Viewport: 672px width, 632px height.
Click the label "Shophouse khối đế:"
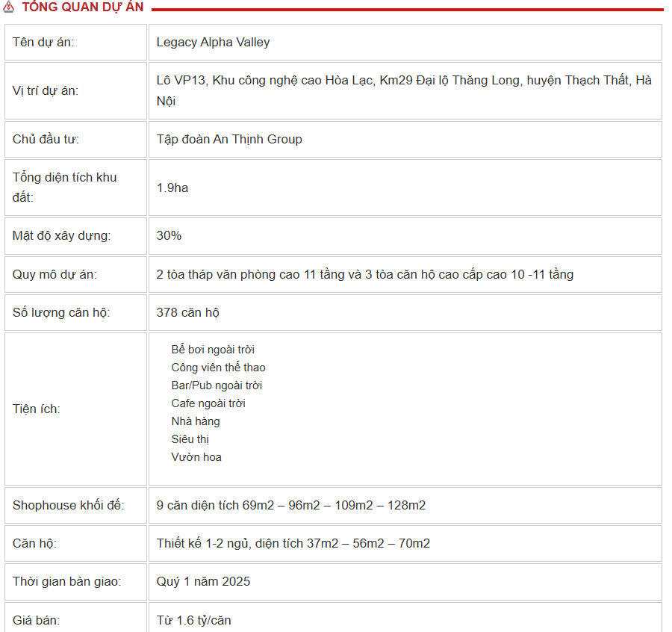(x=68, y=505)
